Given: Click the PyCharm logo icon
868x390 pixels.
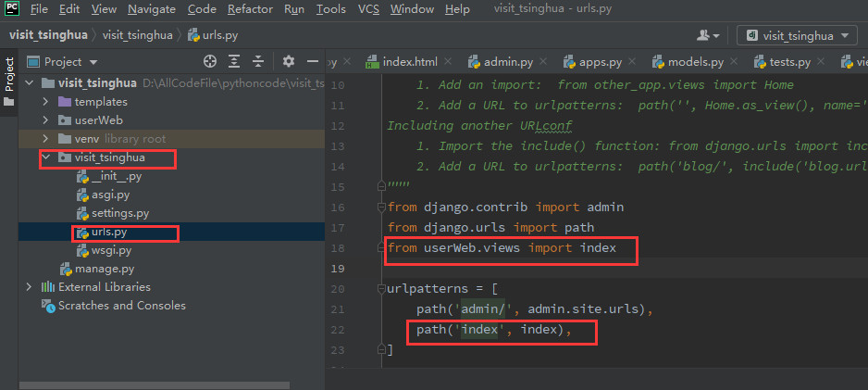Looking at the screenshot, I should pos(12,9).
